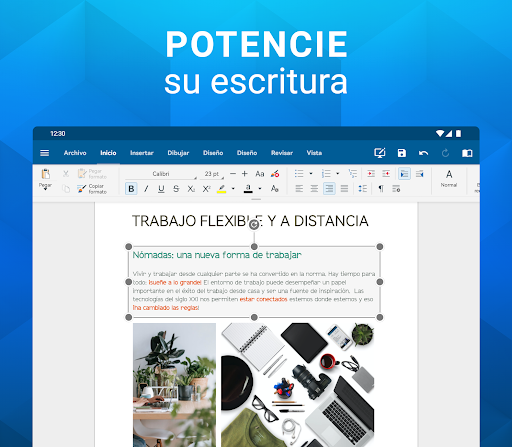Viewport: 512px width, 447px height.
Task: Open the Calibri font dropdown
Action: 161,174
